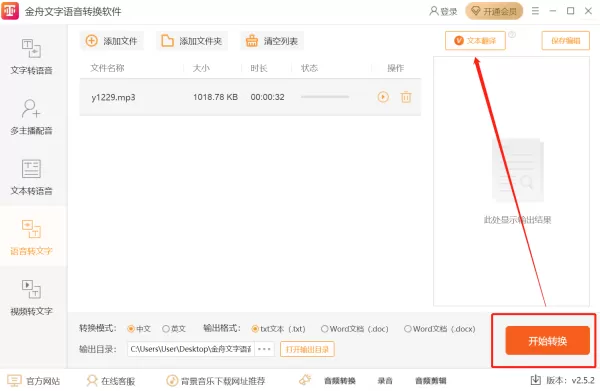Click the 操作 column header
The height and width of the screenshot is (391, 600).
[x=396, y=68]
